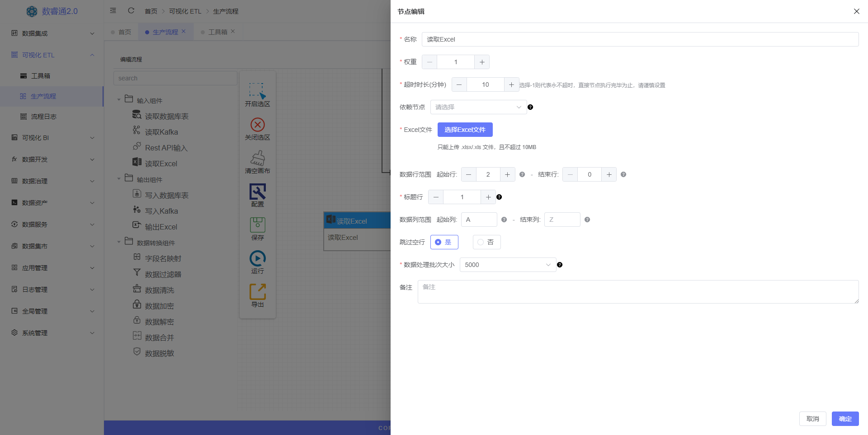Click help icon next to 标题行
The image size is (868, 435).
(x=499, y=197)
